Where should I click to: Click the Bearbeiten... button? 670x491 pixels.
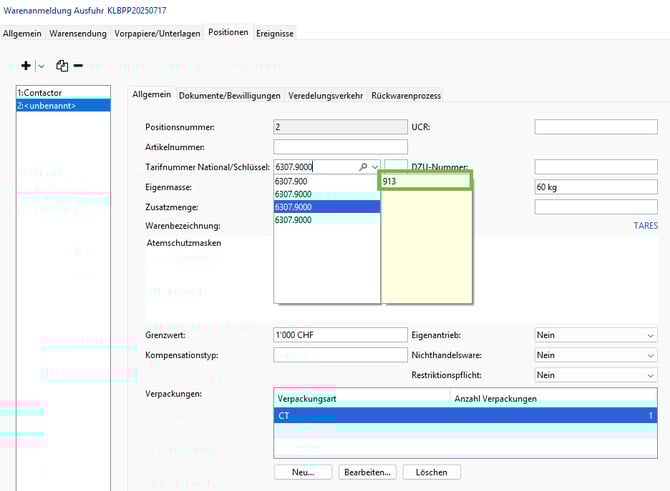(367, 472)
